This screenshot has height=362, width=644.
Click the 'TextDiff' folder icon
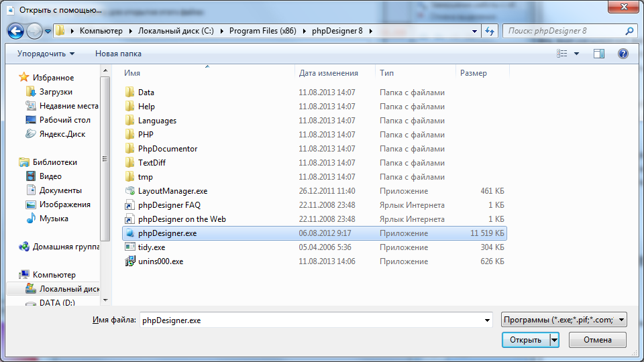(x=129, y=162)
